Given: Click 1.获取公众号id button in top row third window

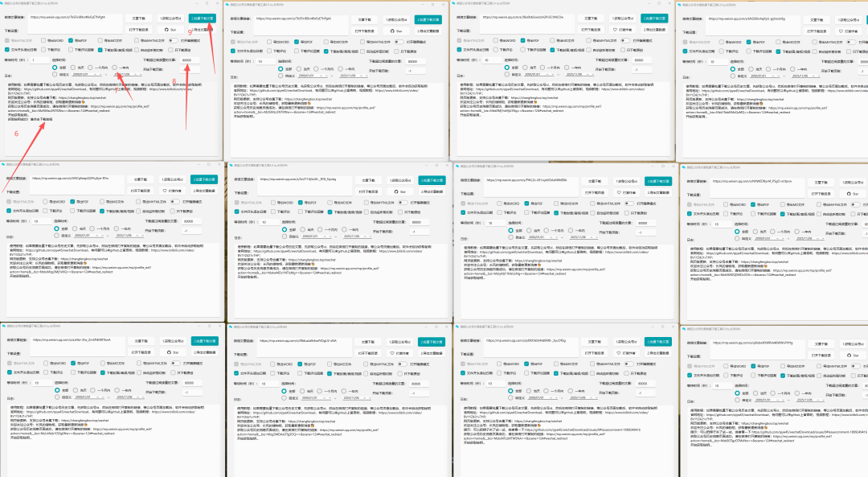Looking at the screenshot, I should click(623, 19).
